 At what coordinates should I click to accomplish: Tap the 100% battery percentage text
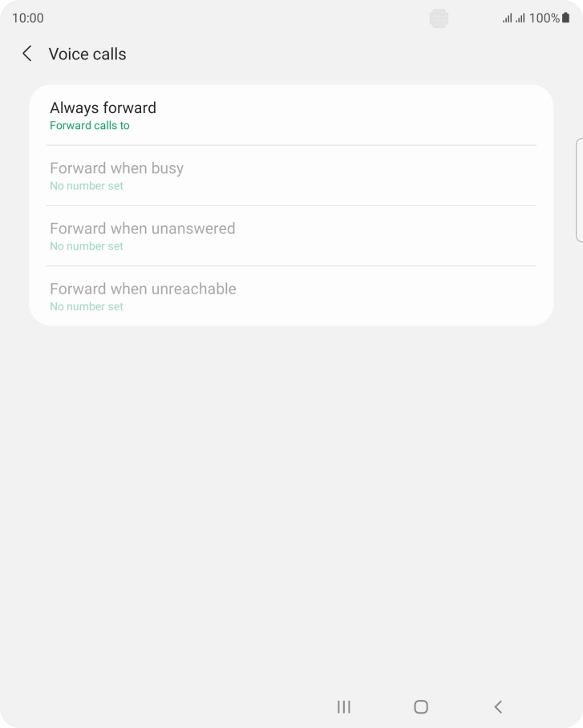coord(545,18)
